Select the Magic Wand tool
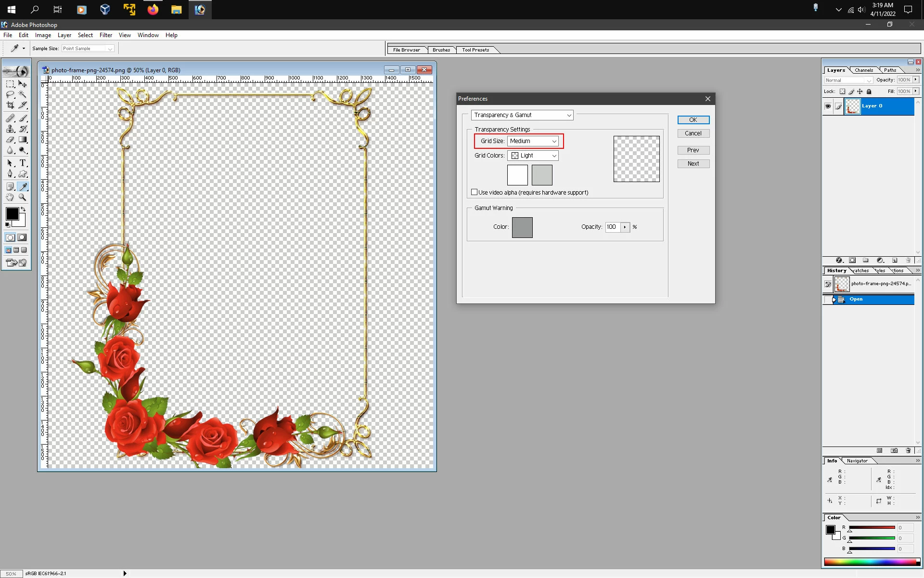This screenshot has width=924, height=578. click(23, 94)
